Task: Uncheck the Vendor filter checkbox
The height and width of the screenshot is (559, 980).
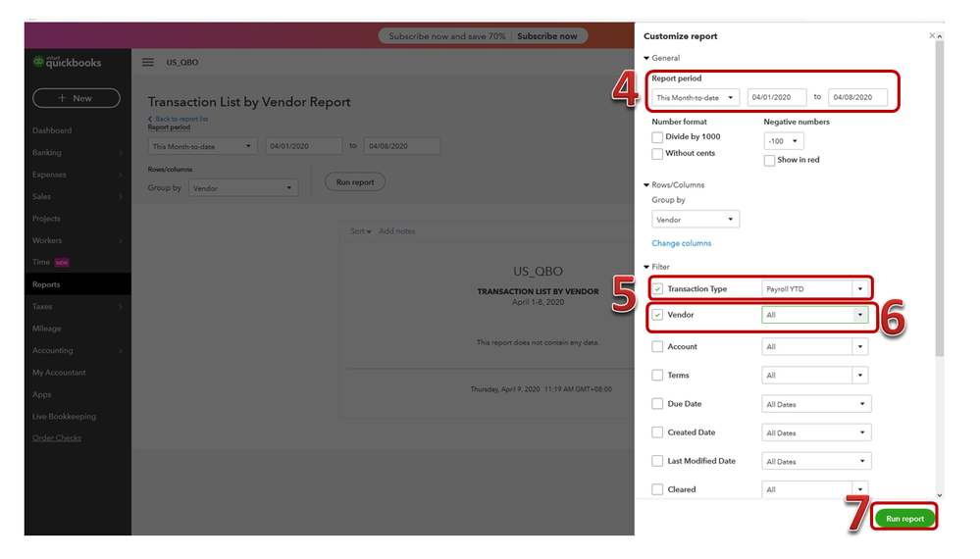Action: tap(657, 315)
